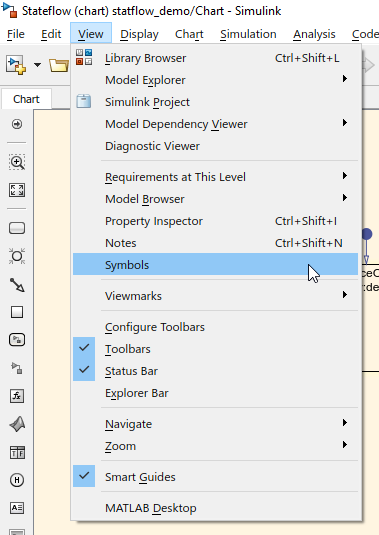Select the Truth Table tool
Viewport: 379px width, 535px height.
click(17, 452)
